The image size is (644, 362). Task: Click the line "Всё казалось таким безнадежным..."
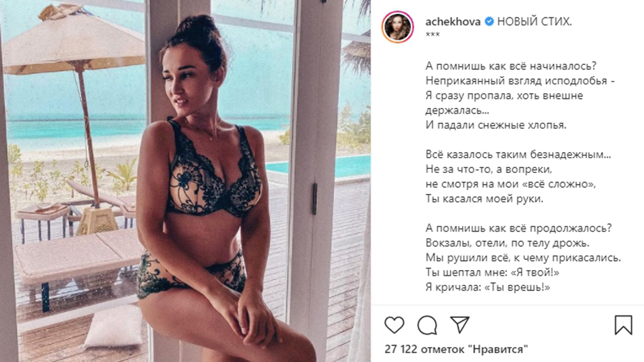[518, 155]
